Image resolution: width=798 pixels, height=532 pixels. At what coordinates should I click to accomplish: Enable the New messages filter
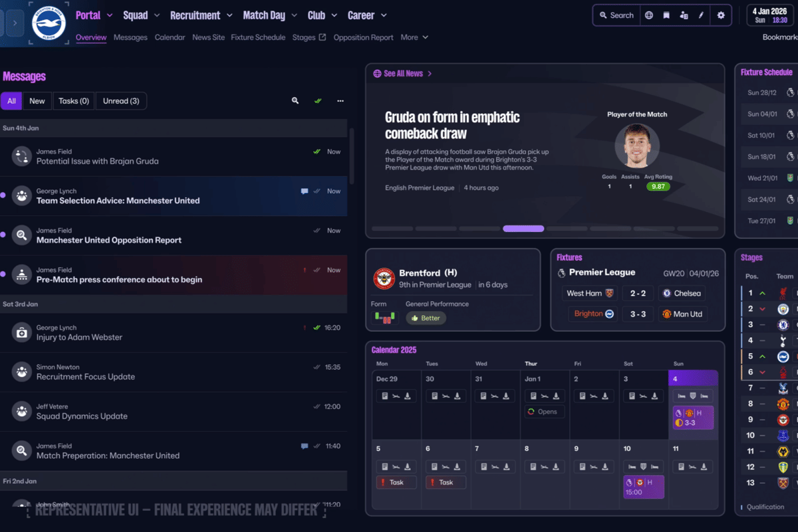point(37,100)
